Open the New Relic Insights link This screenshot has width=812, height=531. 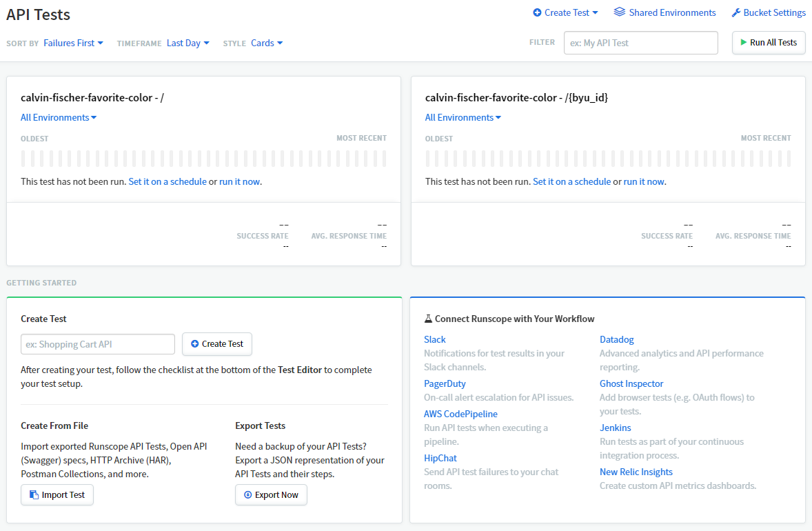click(x=636, y=472)
